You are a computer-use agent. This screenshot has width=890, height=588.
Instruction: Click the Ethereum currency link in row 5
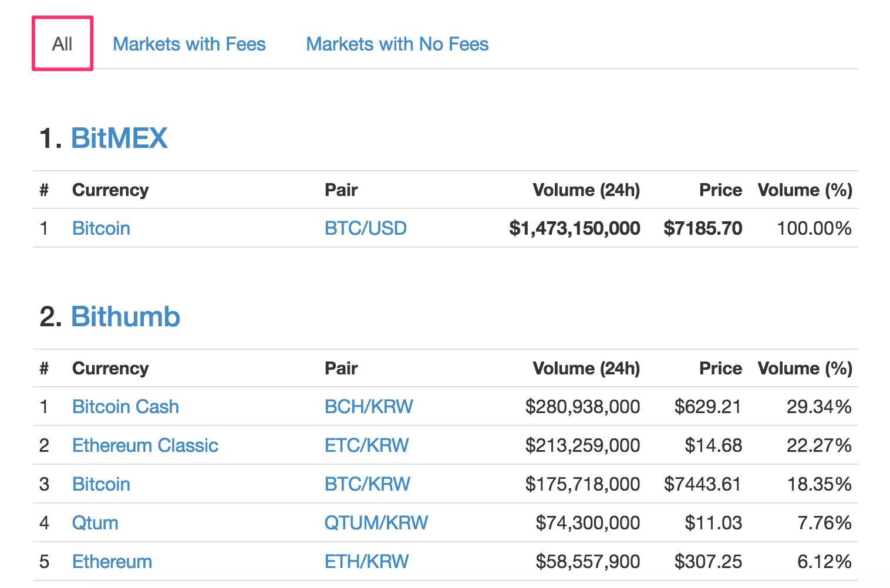pos(112,562)
